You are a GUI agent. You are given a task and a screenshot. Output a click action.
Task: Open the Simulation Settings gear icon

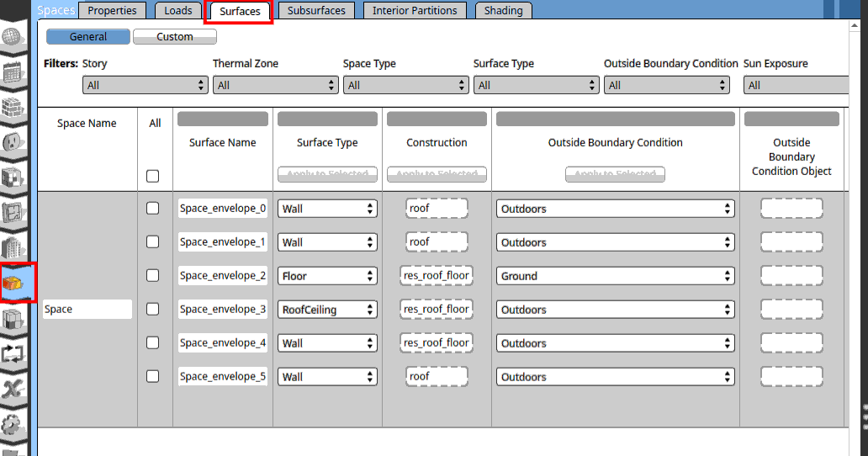pos(13,424)
